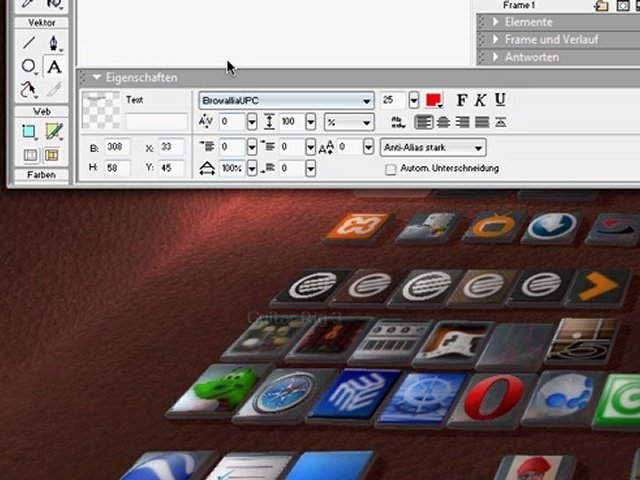
Task: Select the Line tool in Vektor section
Action: click(x=29, y=43)
